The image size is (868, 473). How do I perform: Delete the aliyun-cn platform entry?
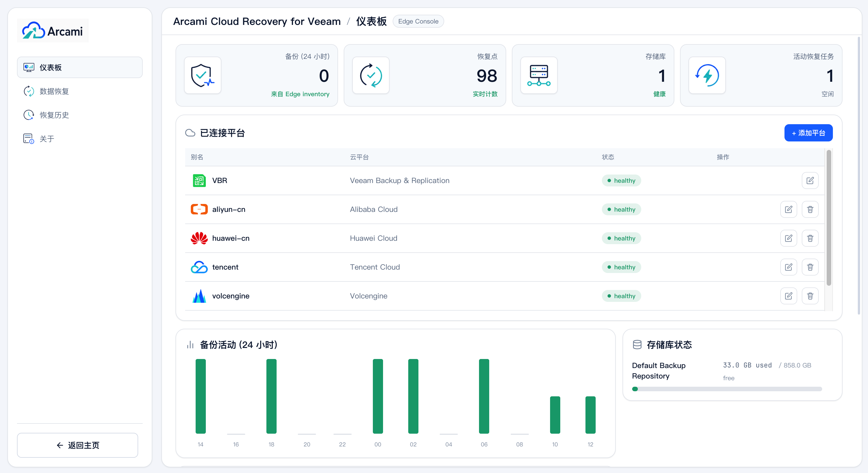pos(810,209)
